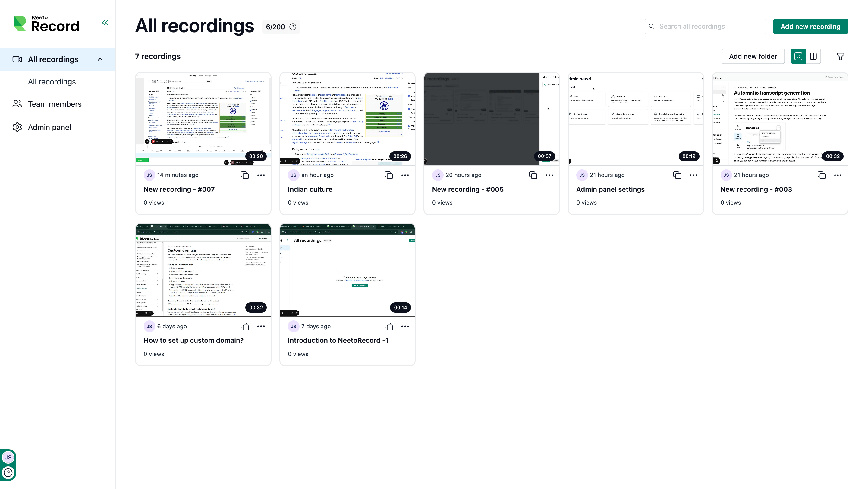Go to Team members page
The image size is (868, 489).
pos(55,104)
